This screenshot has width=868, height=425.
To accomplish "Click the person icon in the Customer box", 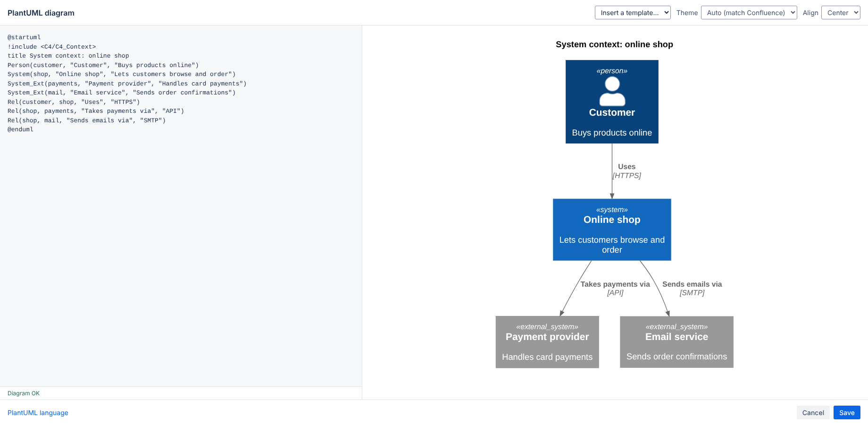I will coord(612,92).
